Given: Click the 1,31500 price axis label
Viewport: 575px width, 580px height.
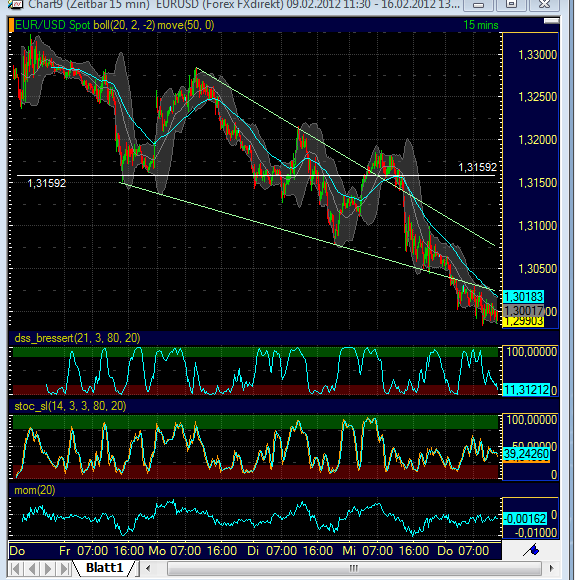Looking at the screenshot, I should click(537, 183).
